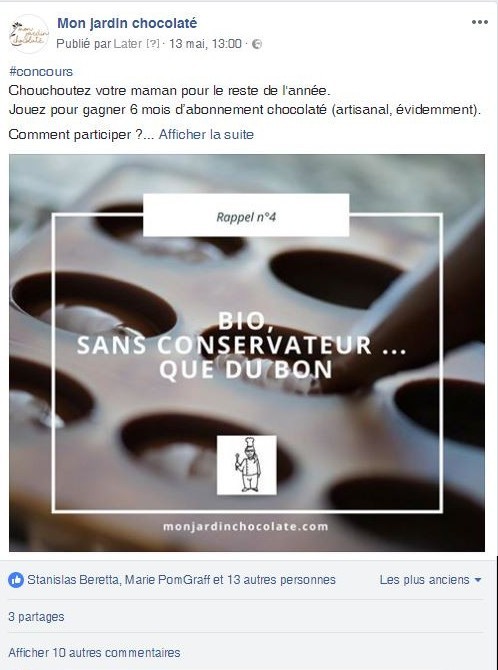Expand Afficher 10 autres commentaires

[94, 653]
